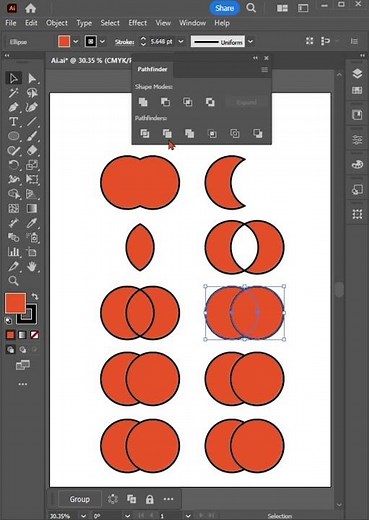Click Unite in Pathfinder Shape Modes
This screenshot has height=520, width=369.
pyautogui.click(x=143, y=102)
